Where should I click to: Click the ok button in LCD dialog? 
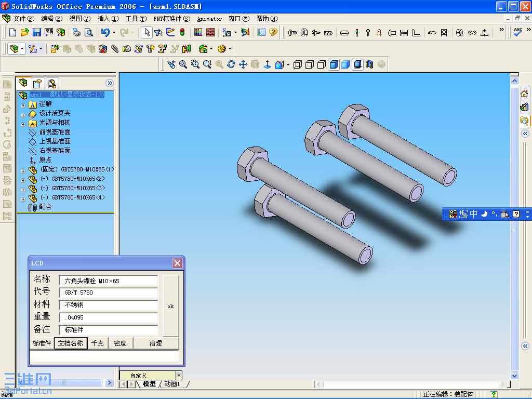pos(170,305)
